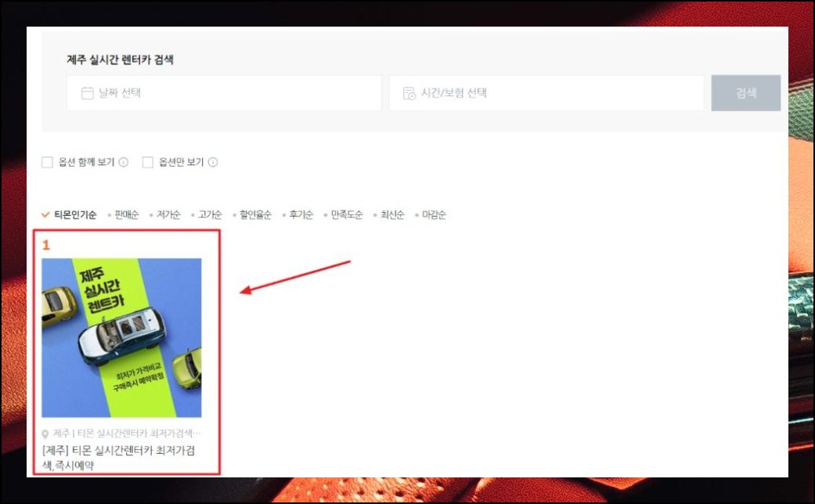Sort by 최신순
This screenshot has width=815, height=504.
point(392,214)
